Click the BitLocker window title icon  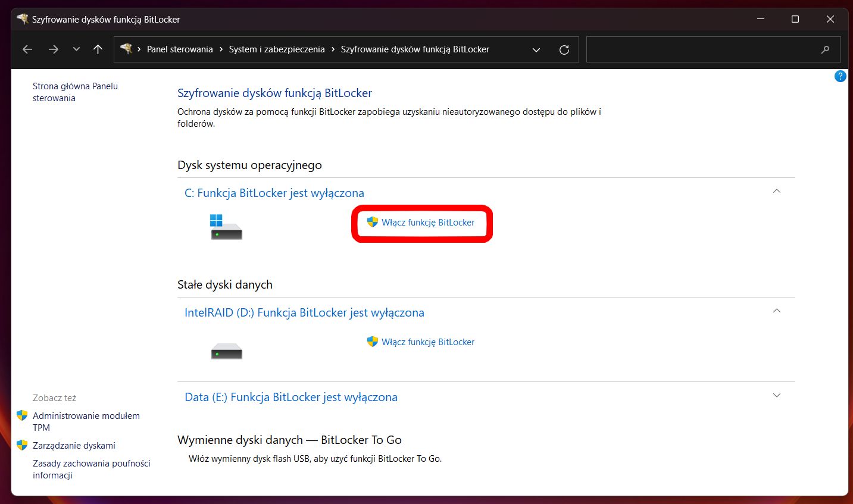[23, 19]
